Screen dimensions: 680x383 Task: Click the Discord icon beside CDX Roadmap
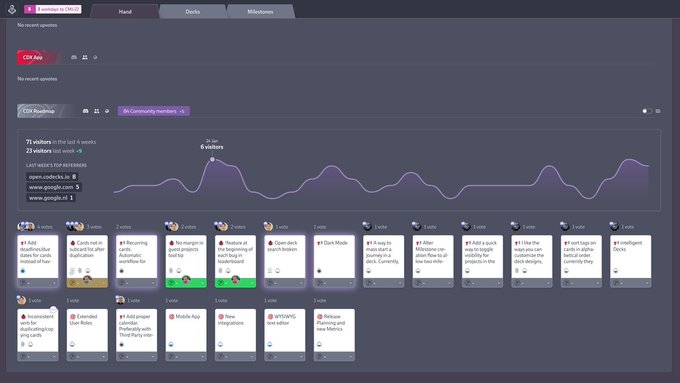pyautogui.click(x=85, y=111)
